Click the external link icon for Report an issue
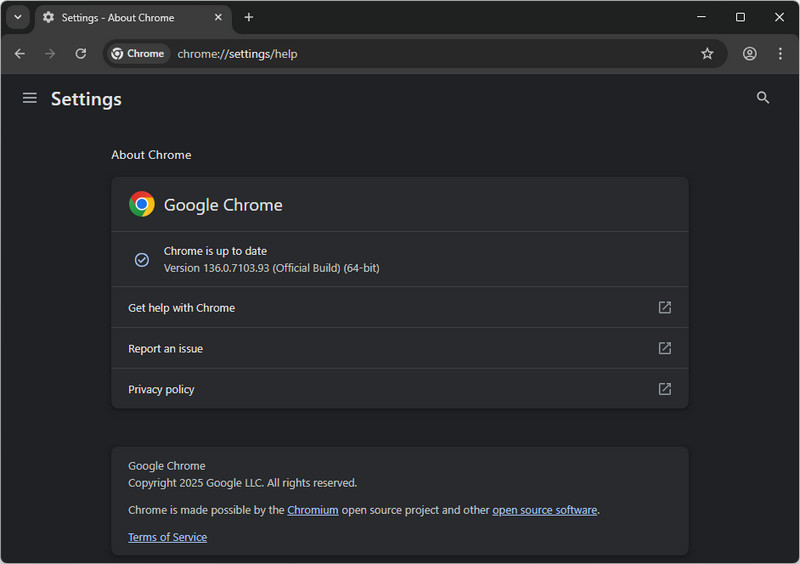The height and width of the screenshot is (564, 800). (664, 348)
